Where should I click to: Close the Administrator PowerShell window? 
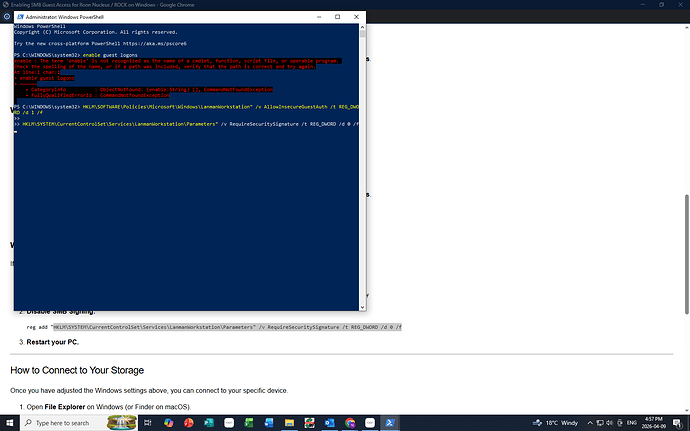click(x=356, y=17)
